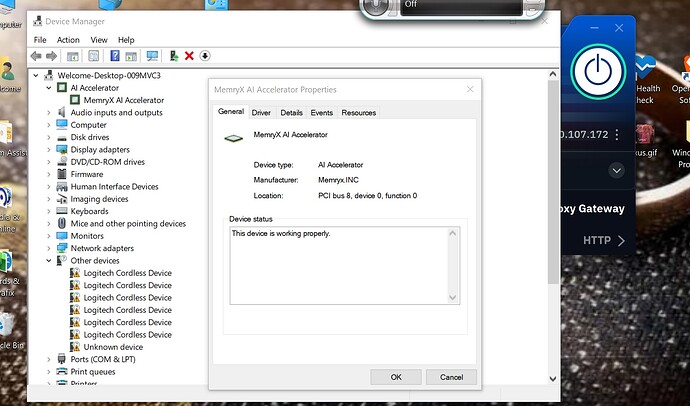Open the HTTP proxy option in VPN panel
The height and width of the screenshot is (406, 690).
(603, 240)
